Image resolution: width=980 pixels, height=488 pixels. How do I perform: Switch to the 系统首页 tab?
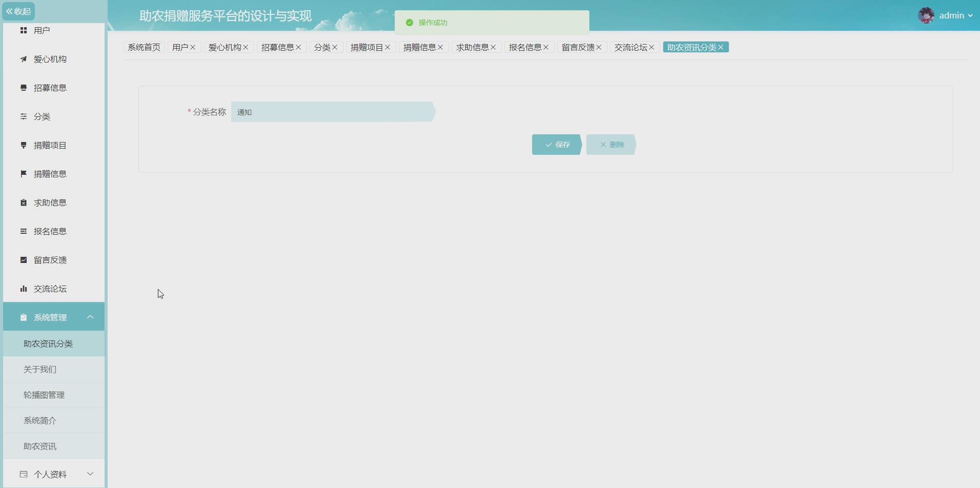(144, 47)
